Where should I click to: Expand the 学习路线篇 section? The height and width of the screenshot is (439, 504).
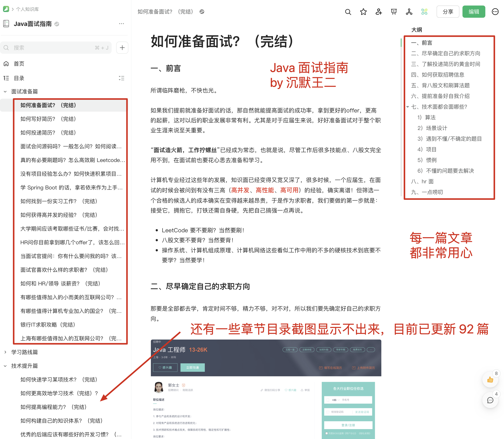tap(5, 352)
